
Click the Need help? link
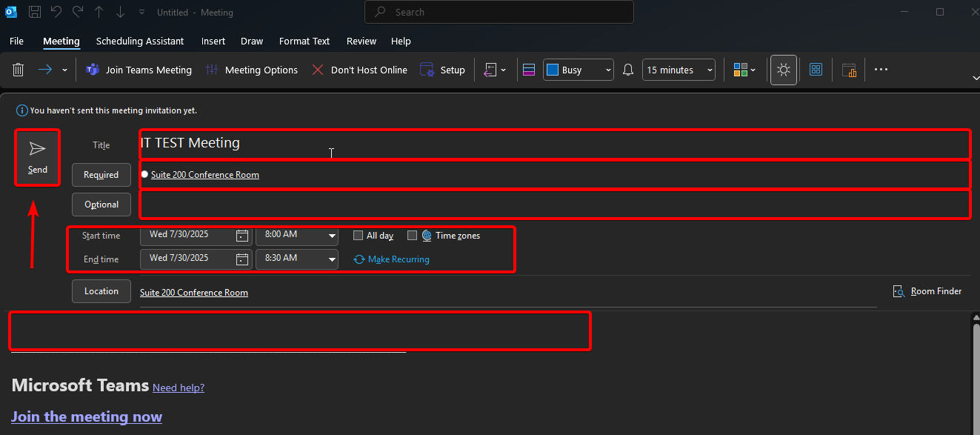tap(179, 388)
